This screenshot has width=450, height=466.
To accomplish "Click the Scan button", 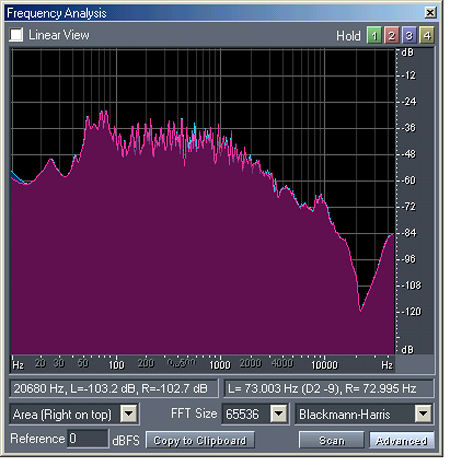I will tap(331, 440).
